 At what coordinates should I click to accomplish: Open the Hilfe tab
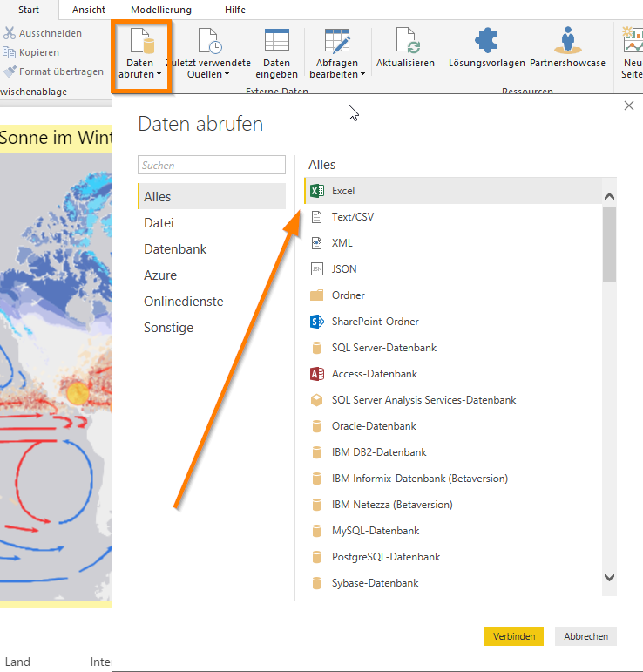(x=235, y=10)
